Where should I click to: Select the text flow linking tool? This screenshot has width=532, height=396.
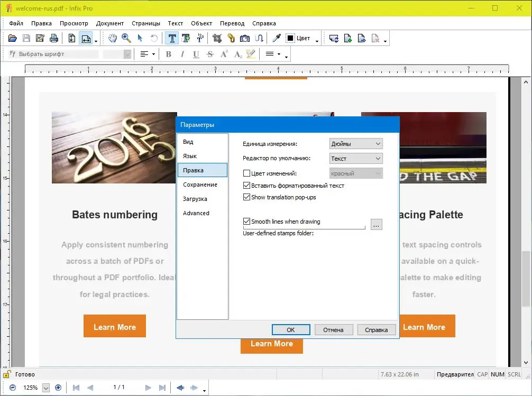259,39
